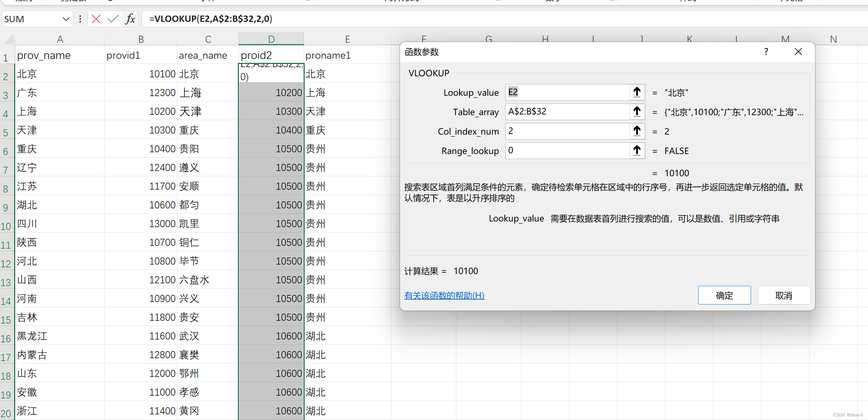This screenshot has height=420, width=868.
Task: Open the 有关该函数的帮助(H) help link
Action: (x=444, y=295)
